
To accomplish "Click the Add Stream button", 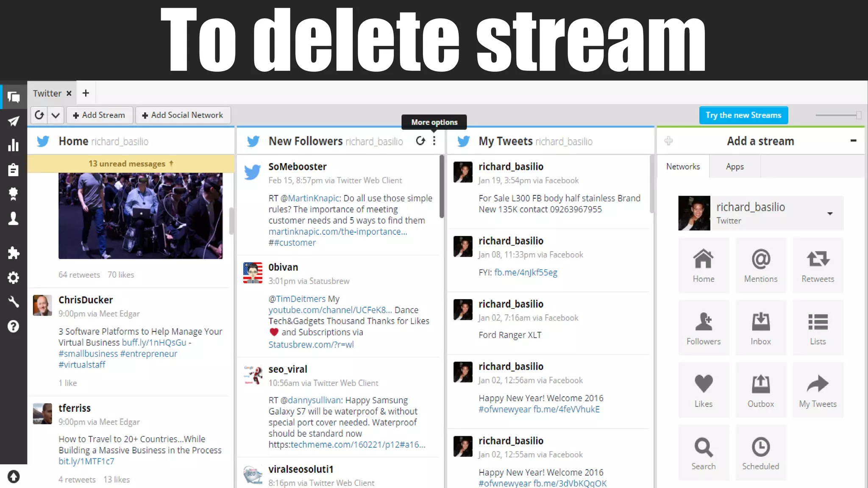I will coord(100,115).
